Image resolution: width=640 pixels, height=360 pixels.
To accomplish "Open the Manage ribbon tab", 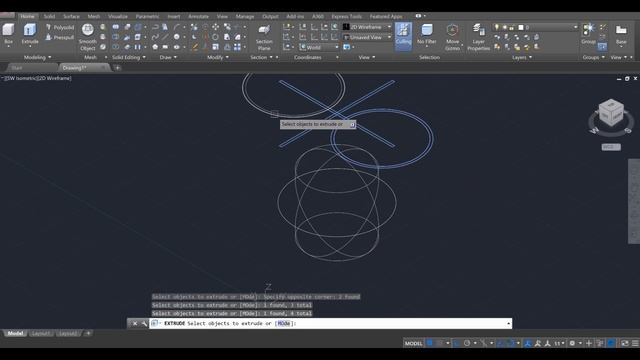I will coord(245,16).
